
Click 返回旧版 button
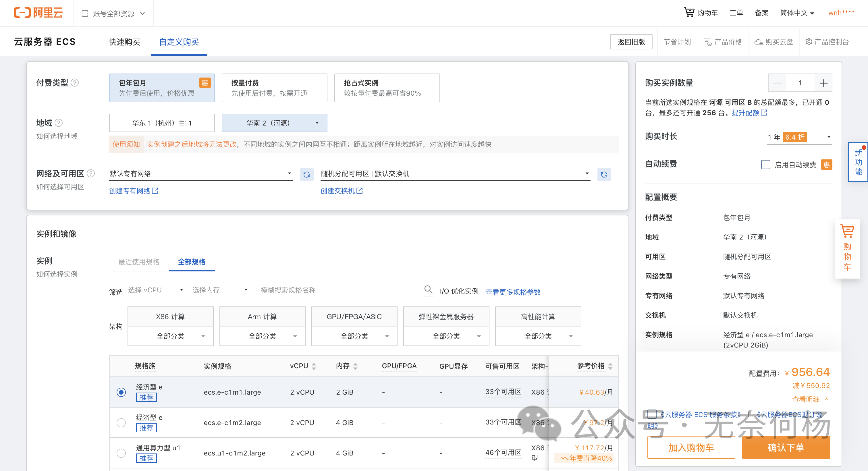coord(631,42)
